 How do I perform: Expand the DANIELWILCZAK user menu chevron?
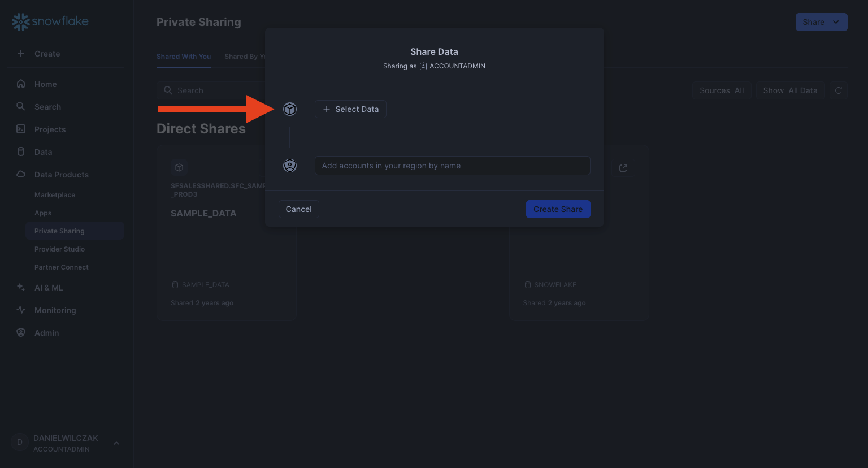[116, 443]
